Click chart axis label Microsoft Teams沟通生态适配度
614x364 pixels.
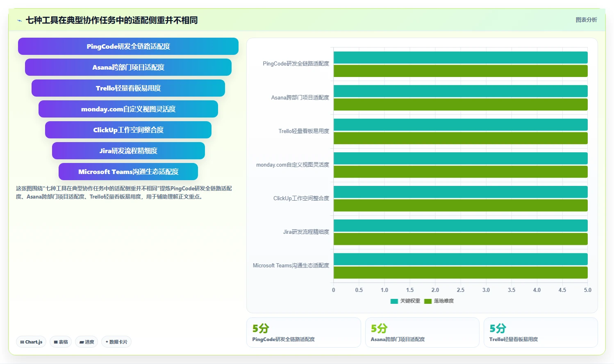point(291,265)
